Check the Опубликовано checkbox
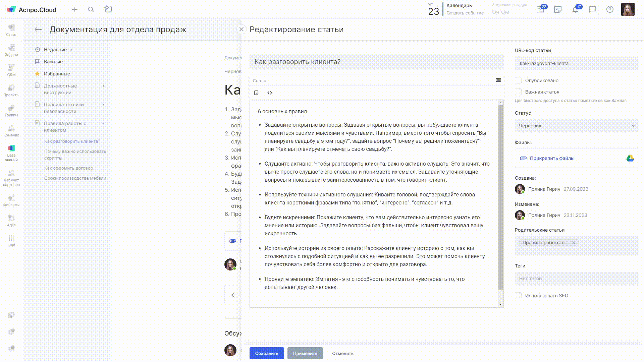 pyautogui.click(x=519, y=80)
